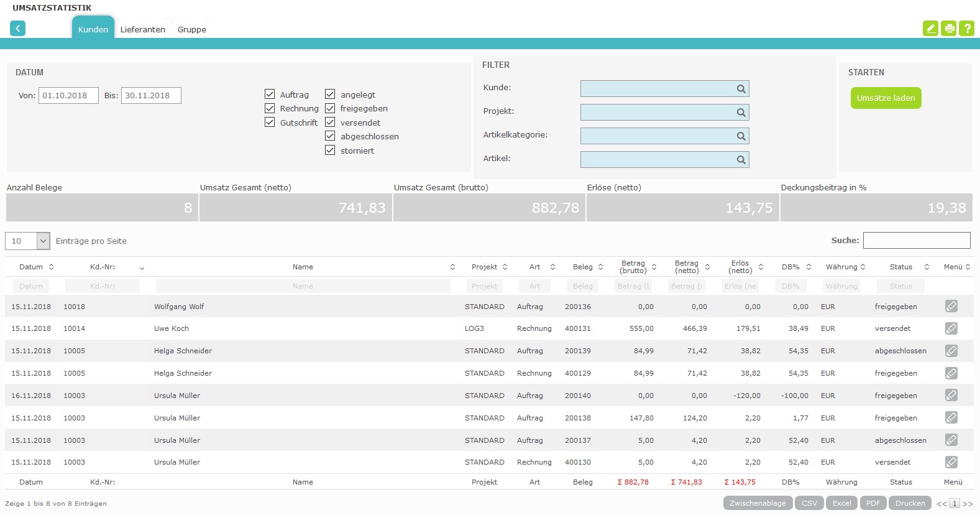Viewport: 980px width, 515px height.
Task: Click the teal back arrow icon
Action: 17,29
